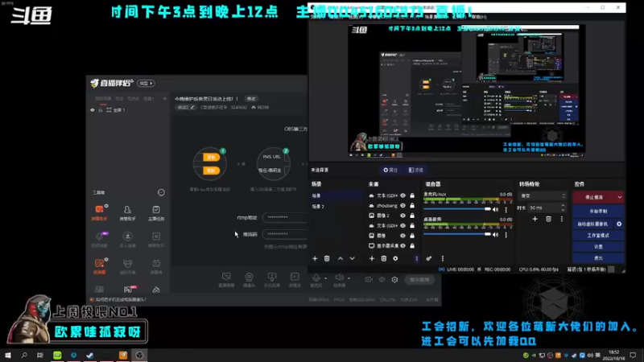Add a scene tab with the plus in 直播伴侣
Image resolution: width=644 pixels, height=362 pixels.
point(164,98)
